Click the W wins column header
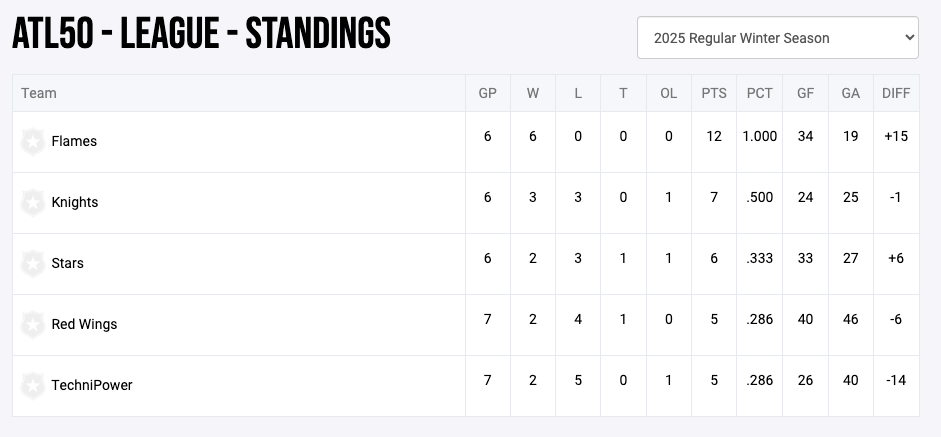The height and width of the screenshot is (437, 941). 533,93
